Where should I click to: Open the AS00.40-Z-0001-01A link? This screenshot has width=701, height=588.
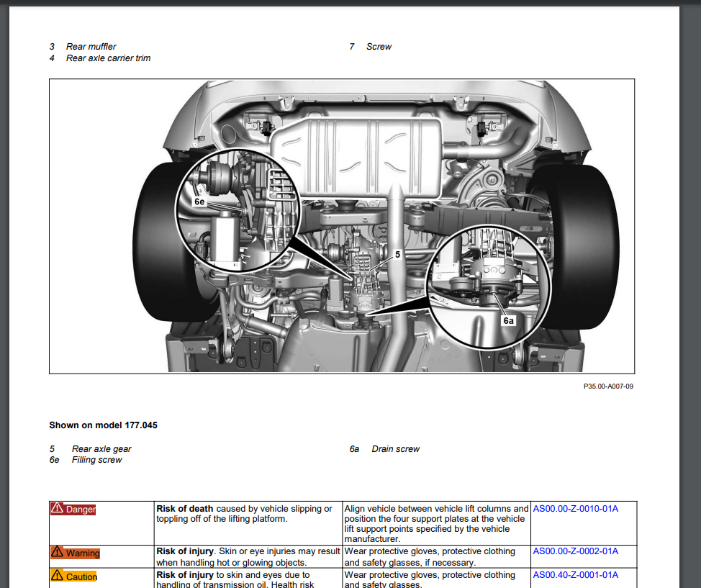pyautogui.click(x=575, y=575)
